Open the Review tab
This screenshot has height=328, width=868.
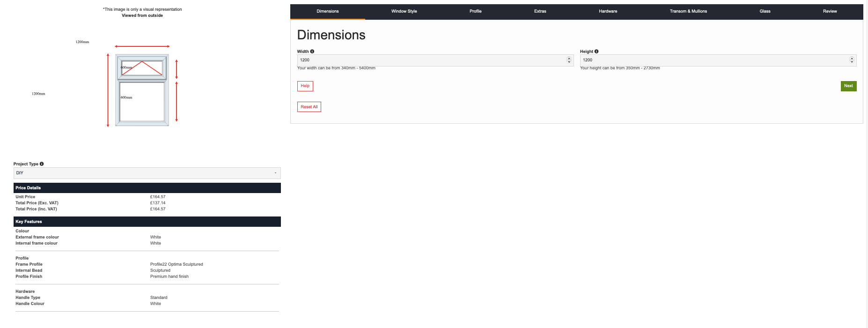coord(830,11)
